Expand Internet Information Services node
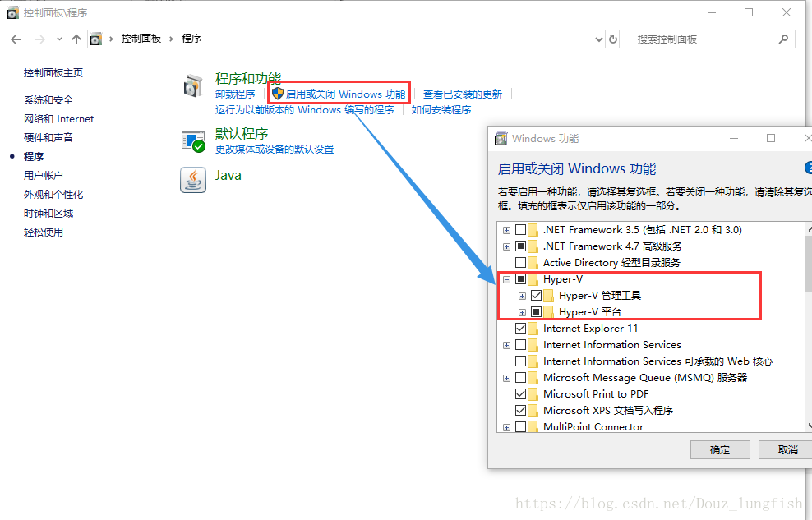Screen dimensions: 812x520 [506, 345]
